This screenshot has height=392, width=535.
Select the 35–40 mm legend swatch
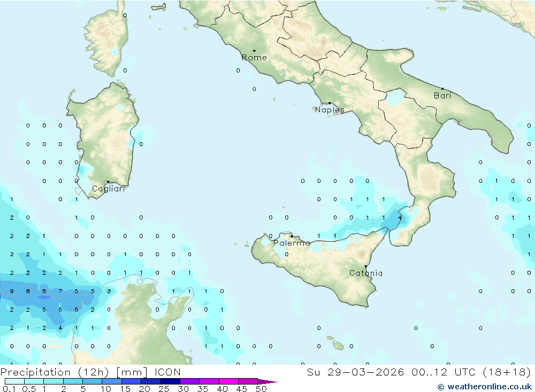pos(209,381)
